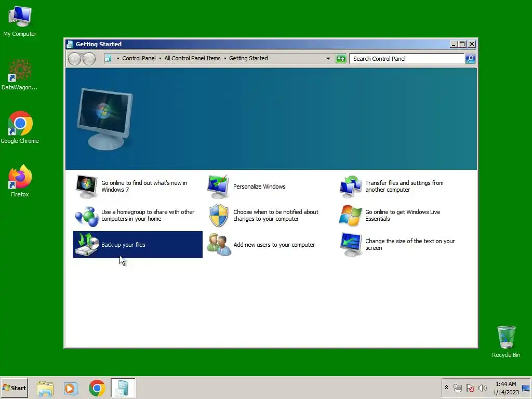
Task: Select the Recycle Bin desktop icon
Action: point(506,342)
